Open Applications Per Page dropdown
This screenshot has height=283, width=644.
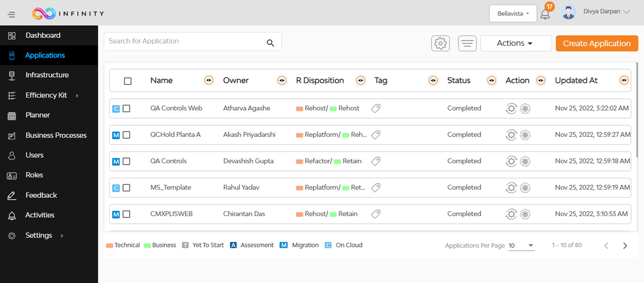[521, 246]
